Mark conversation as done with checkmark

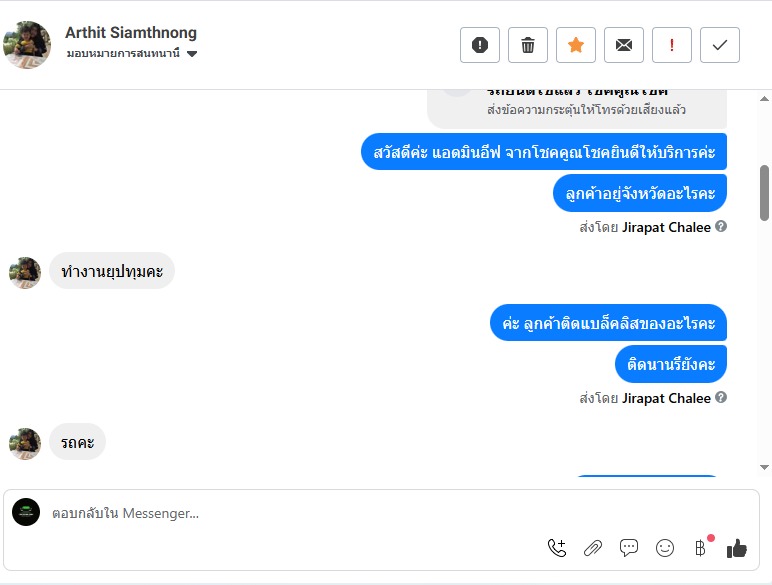coord(720,45)
